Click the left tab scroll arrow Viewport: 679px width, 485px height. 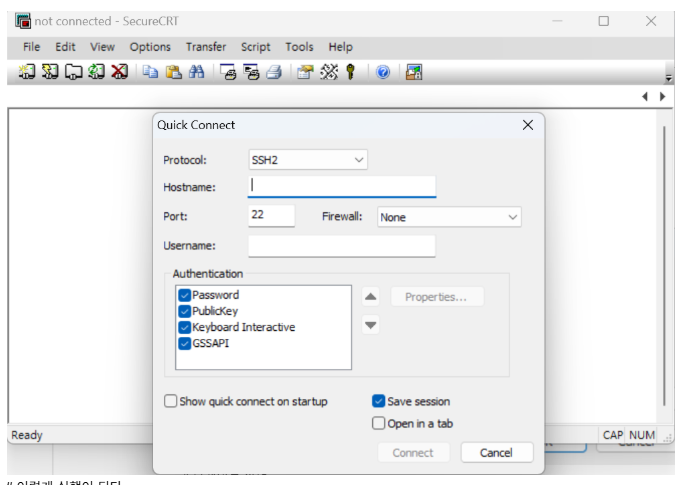pyautogui.click(x=645, y=96)
